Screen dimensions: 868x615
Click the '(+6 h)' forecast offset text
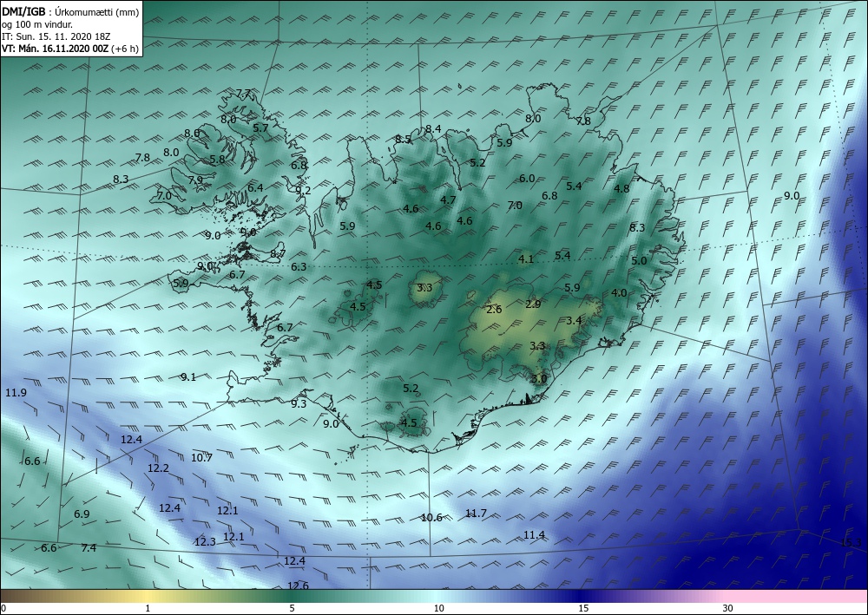coord(125,49)
